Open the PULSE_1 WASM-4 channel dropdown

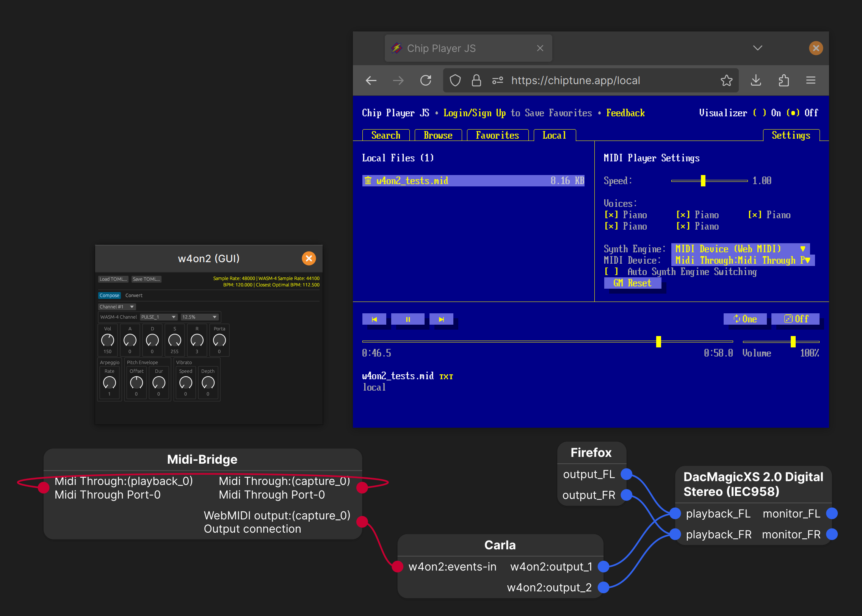[x=158, y=317]
